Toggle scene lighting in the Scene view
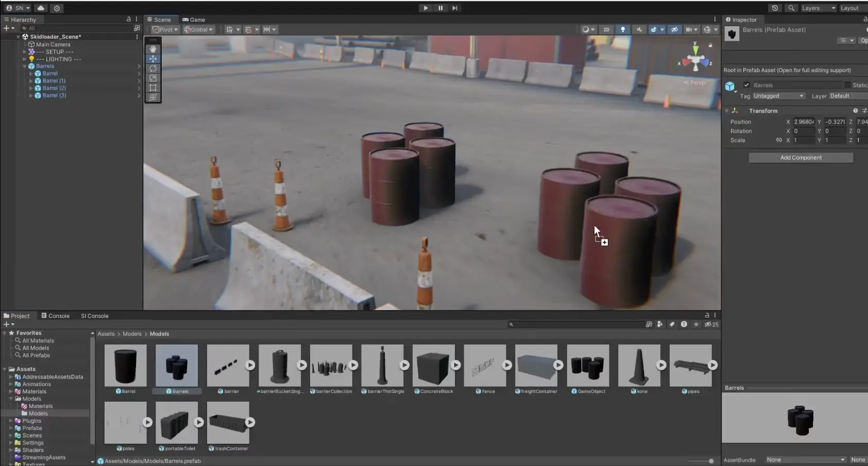 pyautogui.click(x=622, y=29)
